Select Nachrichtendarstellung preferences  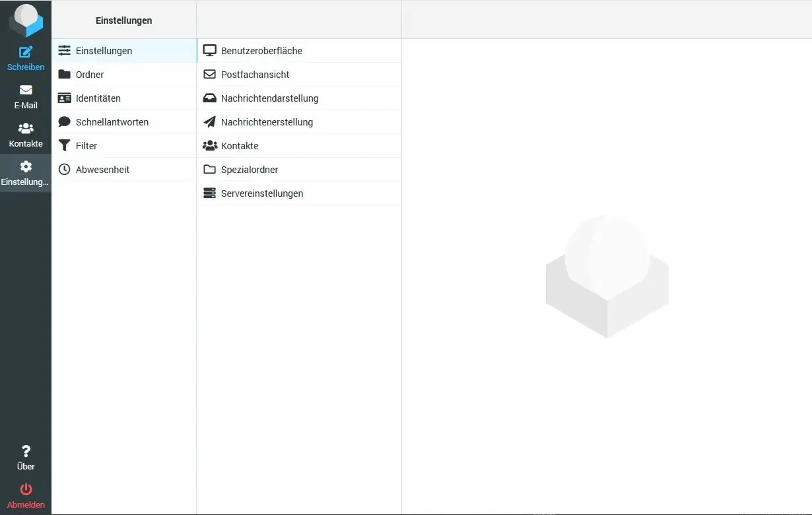(269, 98)
